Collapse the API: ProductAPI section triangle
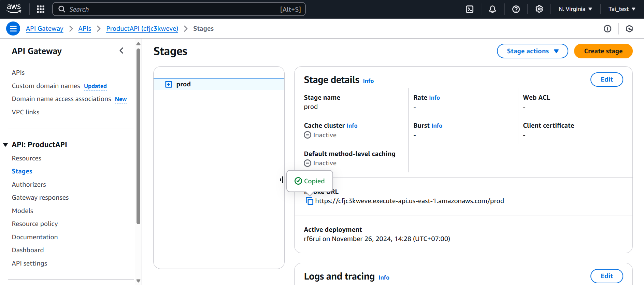This screenshot has width=644, height=285. (x=5, y=145)
